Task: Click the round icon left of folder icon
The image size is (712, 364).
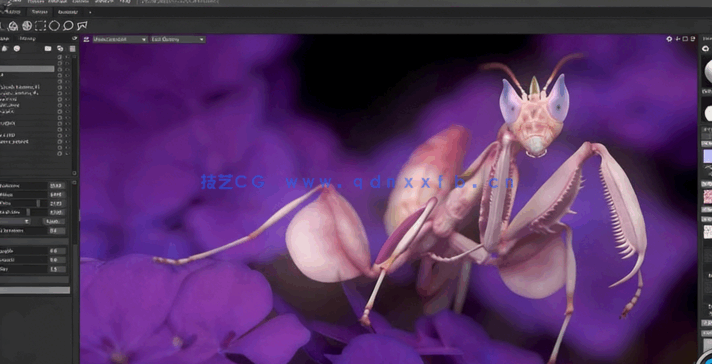Action: 17,49
